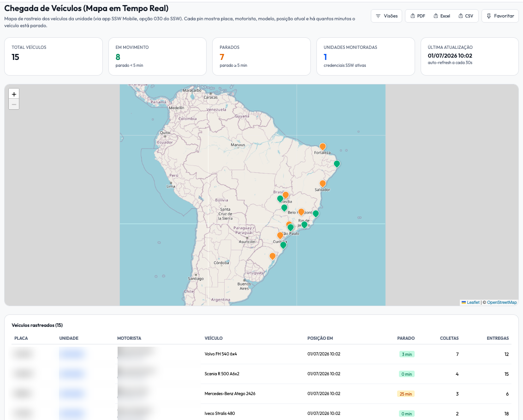The height and width of the screenshot is (420, 523).
Task: Sort table by the COLETAS column header
Action: 449,338
